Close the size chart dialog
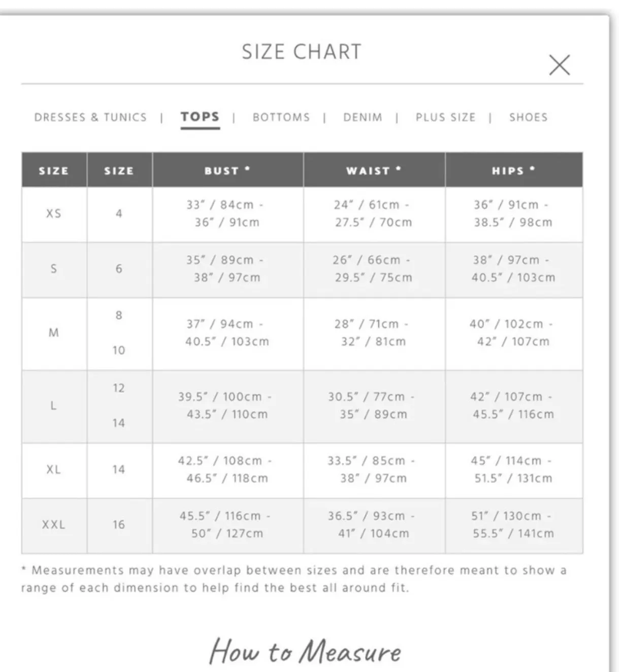The width and height of the screenshot is (619, 672). pyautogui.click(x=559, y=65)
